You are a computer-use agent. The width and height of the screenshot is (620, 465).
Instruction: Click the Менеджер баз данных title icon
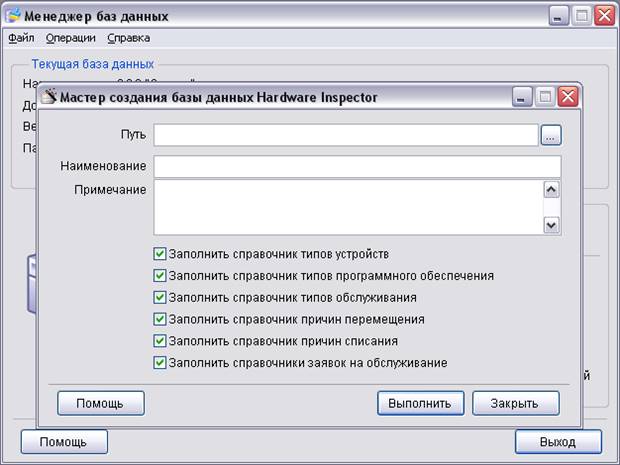(x=12, y=17)
